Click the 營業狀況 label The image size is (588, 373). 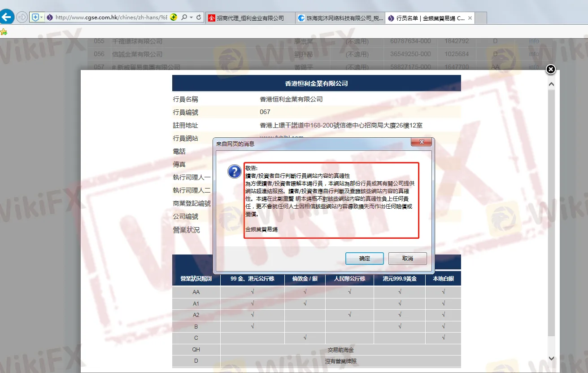point(187,230)
